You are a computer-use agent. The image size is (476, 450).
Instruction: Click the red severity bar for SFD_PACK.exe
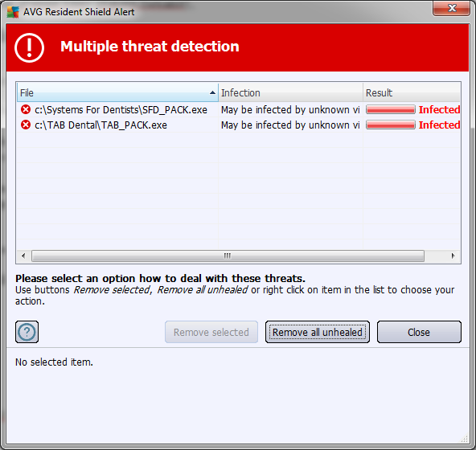391,109
